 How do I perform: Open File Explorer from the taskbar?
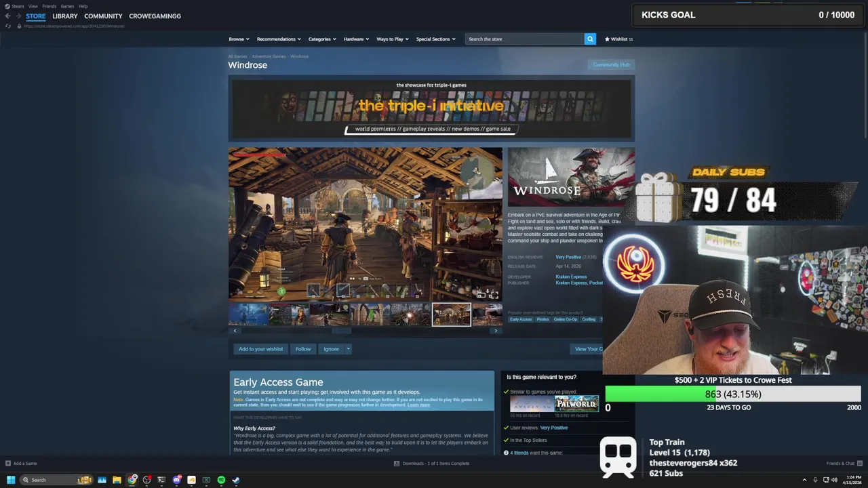(x=117, y=480)
